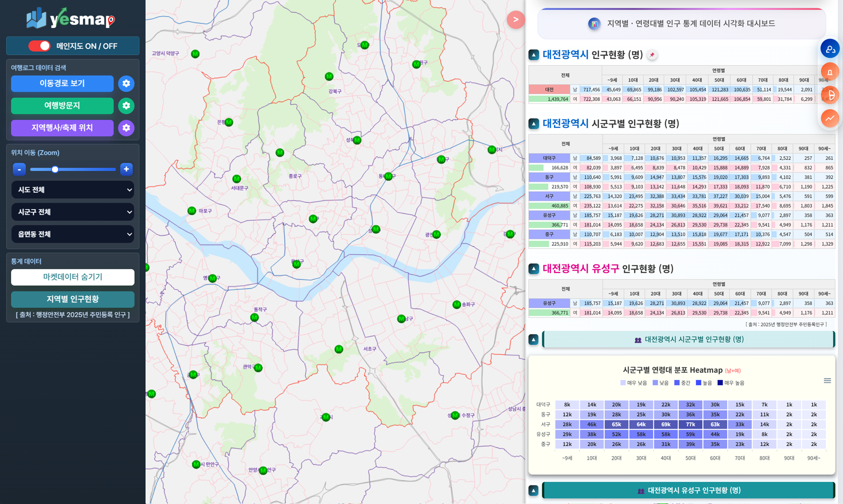Click the pin icon next to 대전광역시 인구현황
This screenshot has height=504, width=843.
(652, 55)
